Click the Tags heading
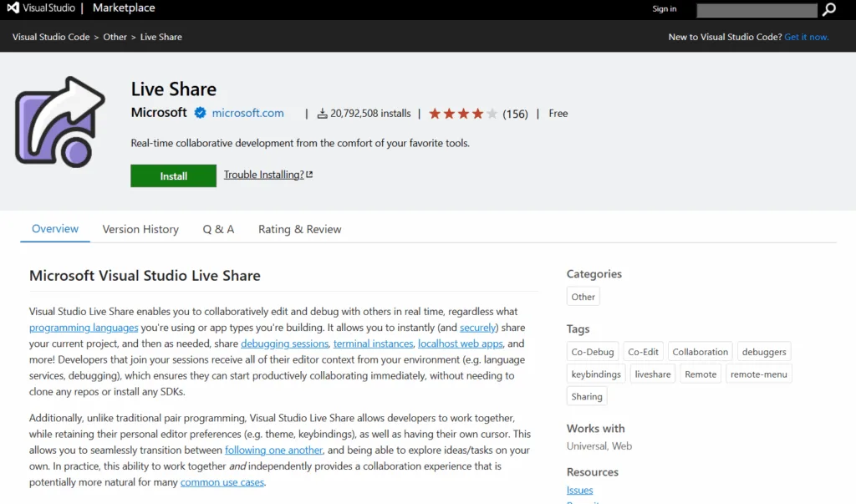Image resolution: width=856 pixels, height=504 pixels. click(578, 329)
